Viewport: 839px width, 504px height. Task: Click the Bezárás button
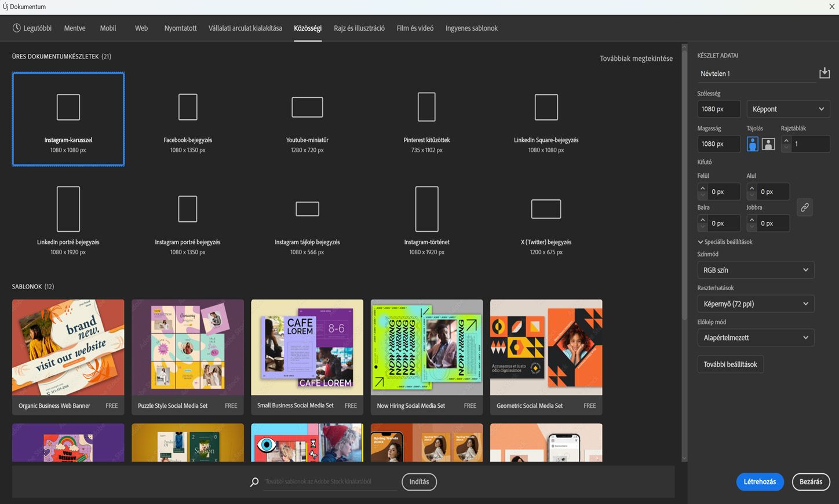pos(811,482)
